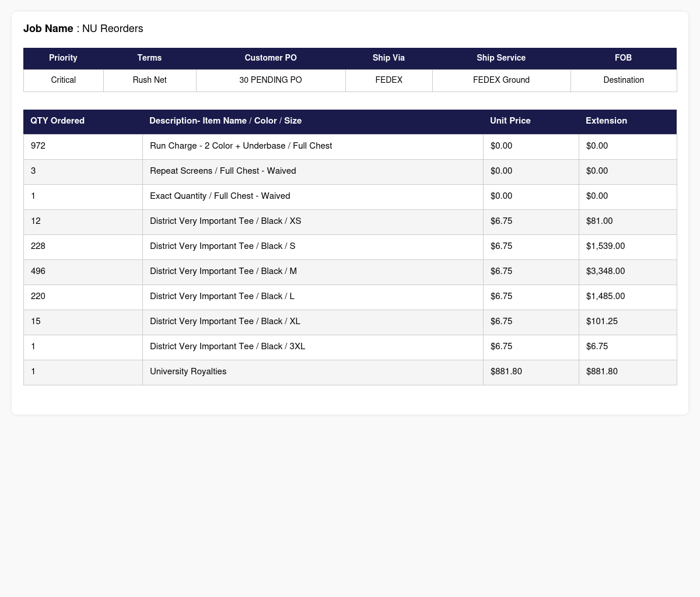Click the Black / XS tee description
Screen dimensions: 700x597
226,222
